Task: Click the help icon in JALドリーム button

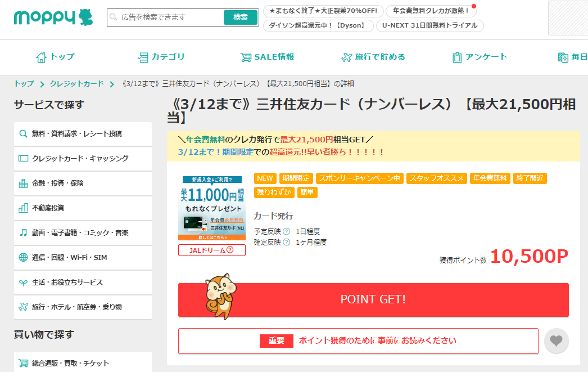Action: pos(230,250)
